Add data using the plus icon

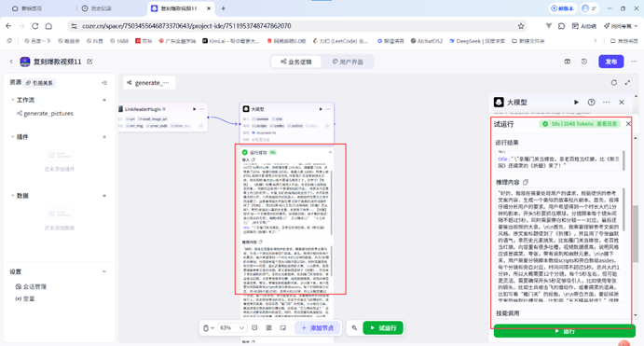click(104, 196)
